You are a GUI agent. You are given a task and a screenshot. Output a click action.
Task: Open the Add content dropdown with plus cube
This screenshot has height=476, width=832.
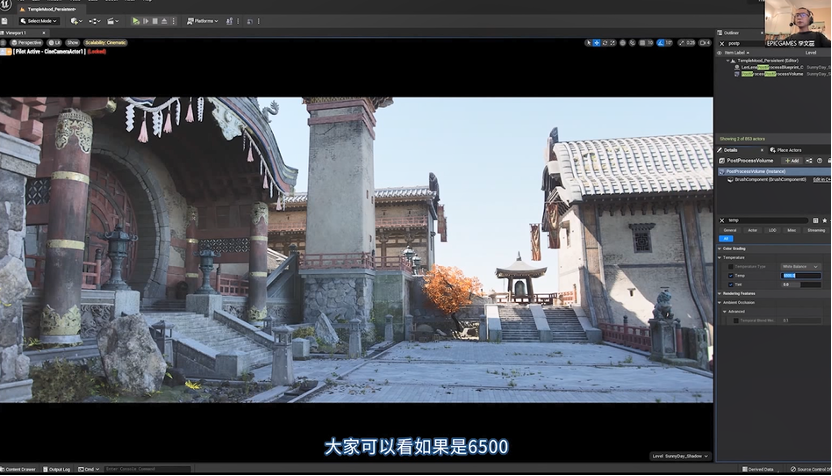tap(76, 21)
